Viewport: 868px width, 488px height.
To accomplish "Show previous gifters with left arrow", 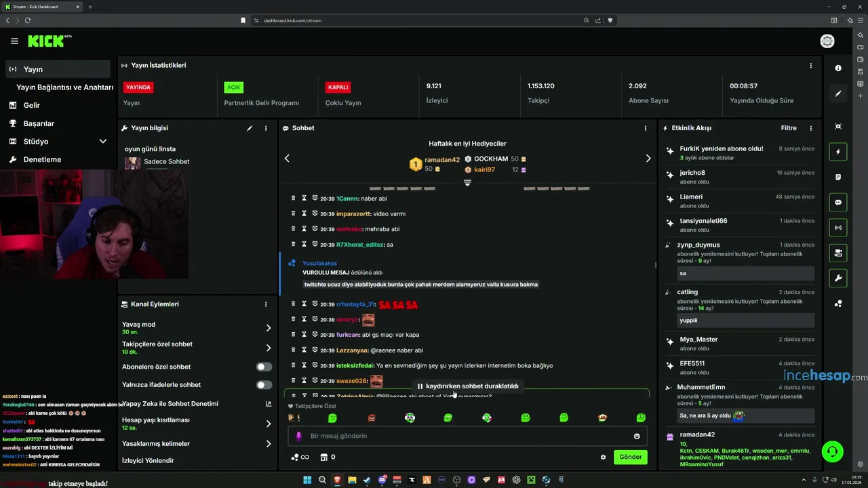I will (x=287, y=158).
